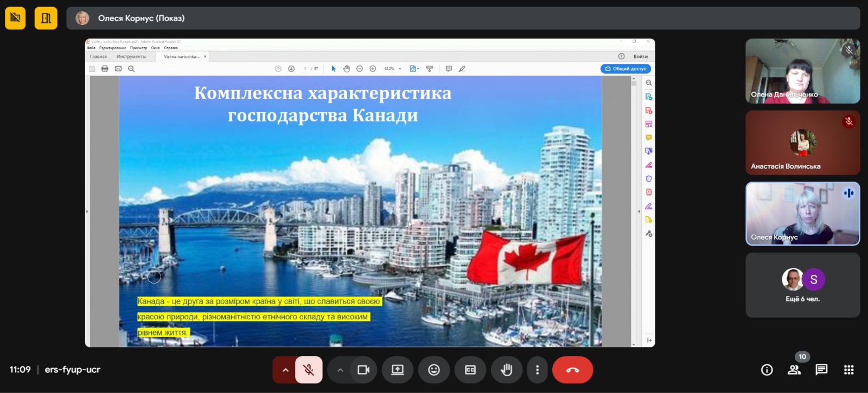Turn on closed captions
Image resolution: width=868 pixels, height=393 pixels.
[470, 370]
